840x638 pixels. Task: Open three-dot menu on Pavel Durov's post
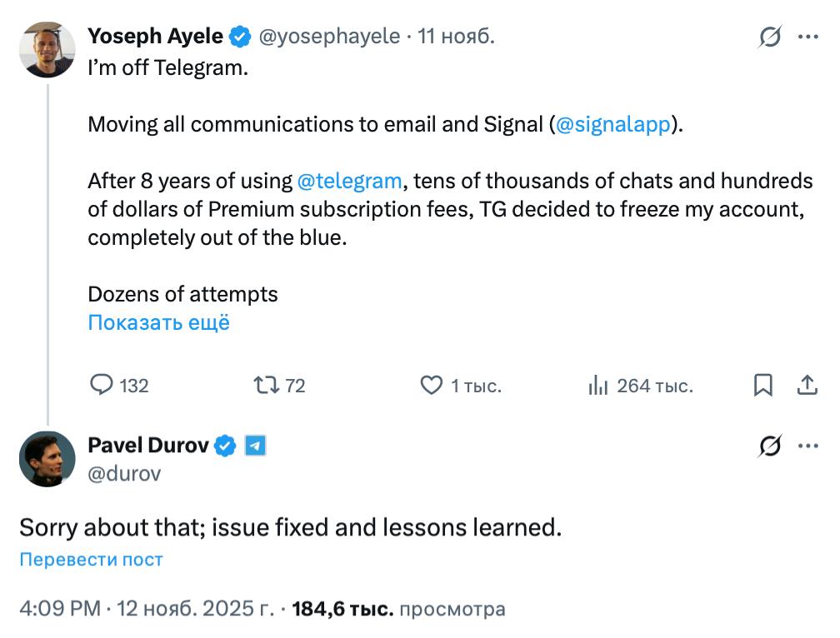pos(808,446)
